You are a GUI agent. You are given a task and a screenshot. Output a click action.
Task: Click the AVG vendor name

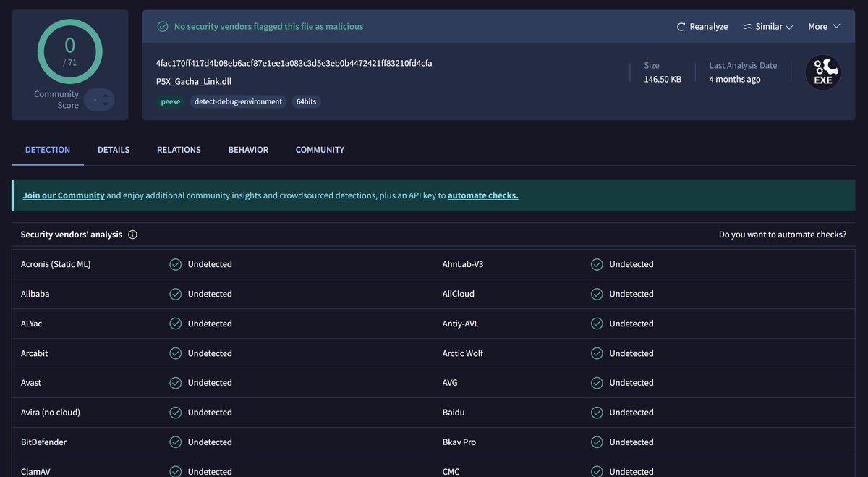point(450,383)
